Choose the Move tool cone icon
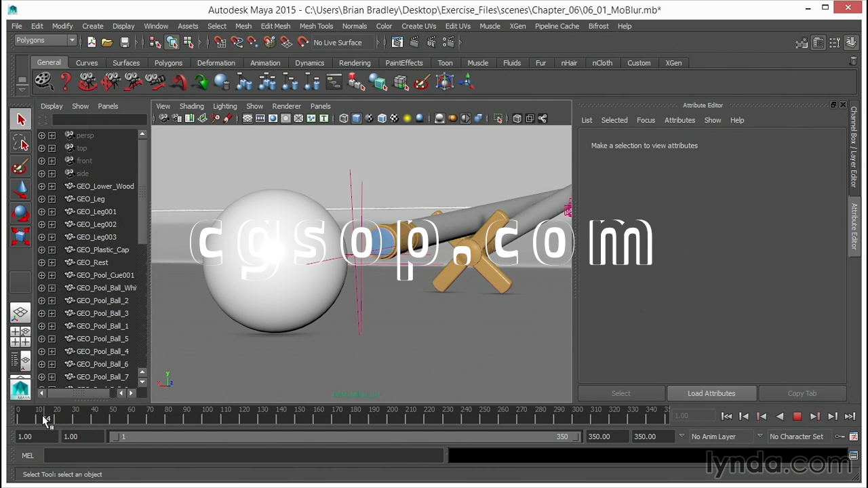 coord(20,190)
